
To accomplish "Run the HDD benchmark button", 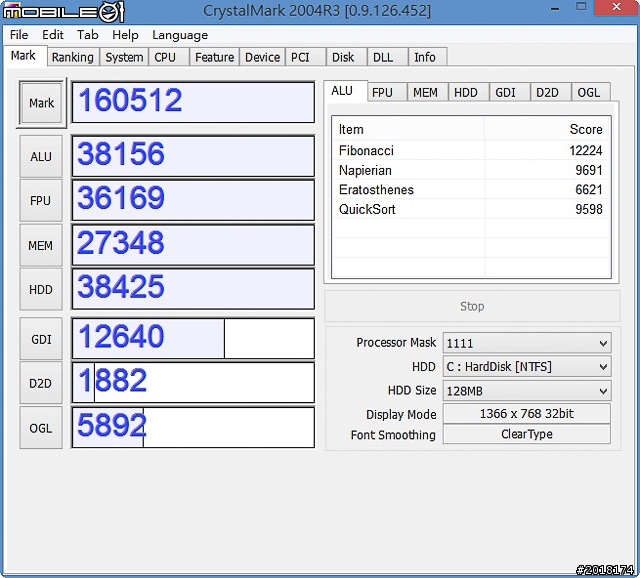I will pyautogui.click(x=41, y=289).
